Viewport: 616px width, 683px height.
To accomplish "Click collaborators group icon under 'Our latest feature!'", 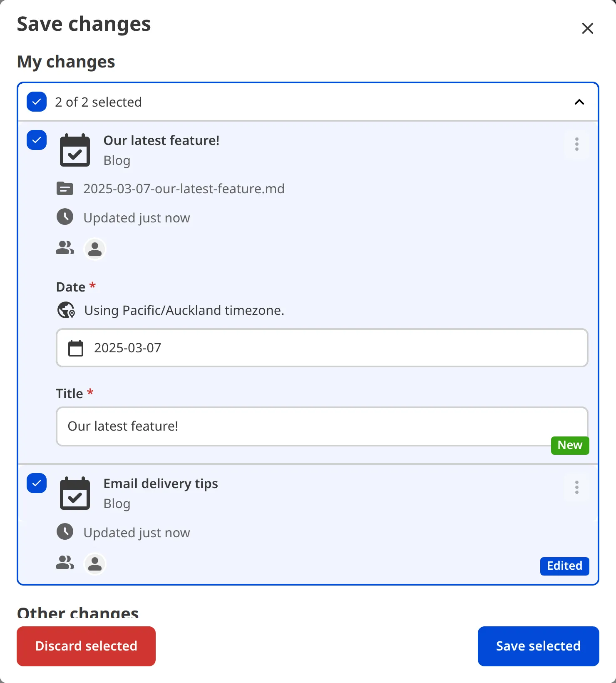I will coord(65,248).
